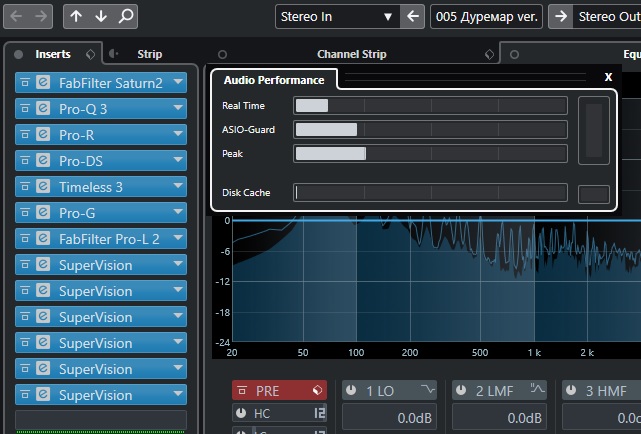Screen dimensions: 641x434
Task: Click the HC filter slope 12 icon
Action: click(x=320, y=413)
